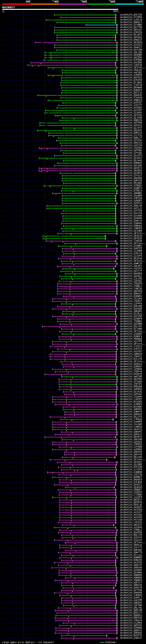Screen dimensions: 146x644
Task: Click the orange ~40% identity legend segment
Action: pos(45,4)
